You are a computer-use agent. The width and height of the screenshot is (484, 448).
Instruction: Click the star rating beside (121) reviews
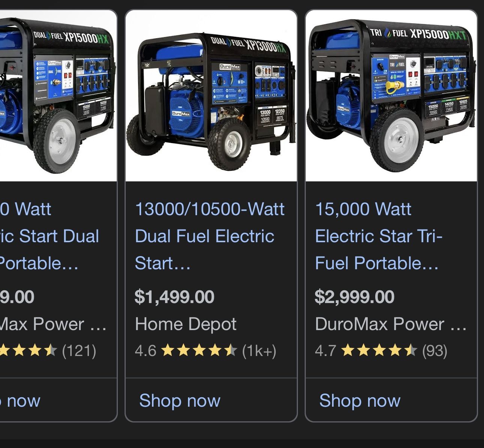coord(28,351)
